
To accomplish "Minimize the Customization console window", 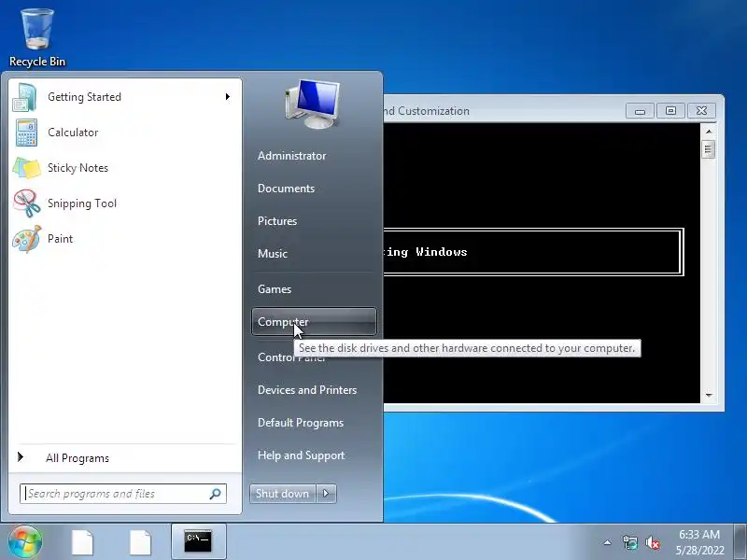I will [x=640, y=111].
